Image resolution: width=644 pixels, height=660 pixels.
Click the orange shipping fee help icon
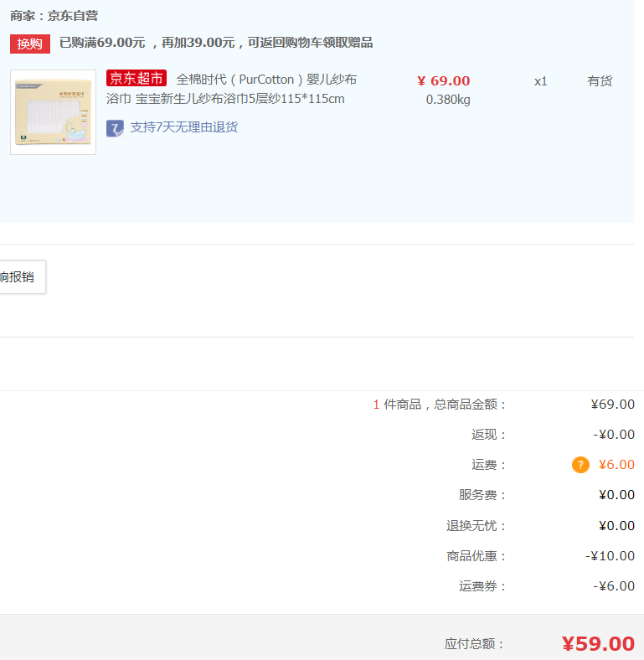(580, 465)
